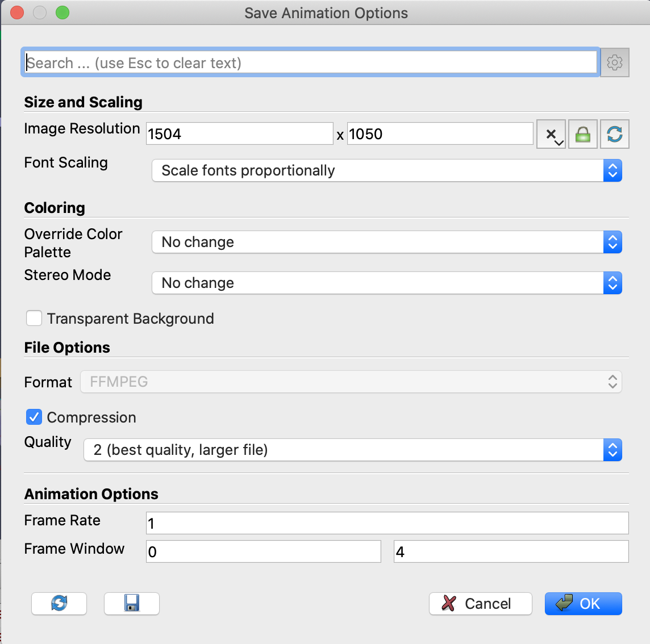Click the reset resolution refresh icon
Image resolution: width=650 pixels, height=644 pixels.
(614, 135)
